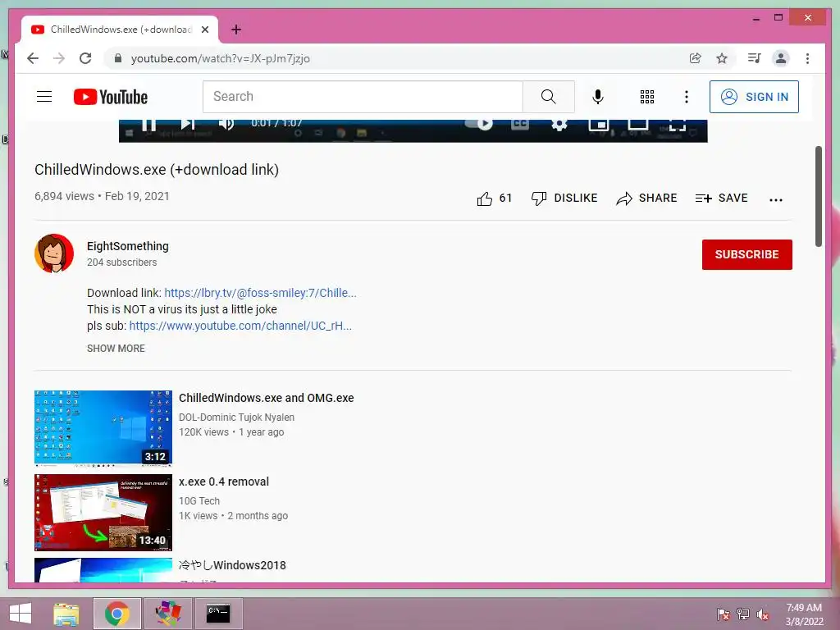This screenshot has height=630, width=840.
Task: Click the search magnifier button
Action: (x=548, y=97)
